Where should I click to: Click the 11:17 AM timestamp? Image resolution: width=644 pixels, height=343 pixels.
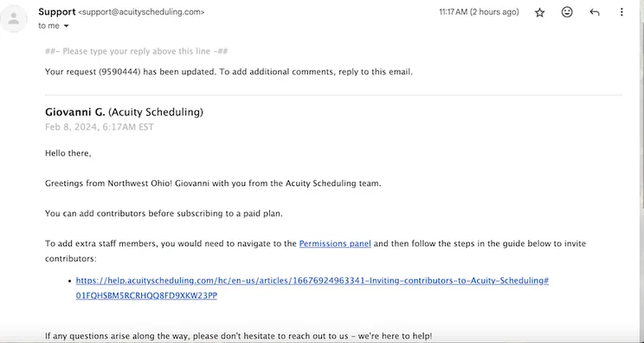pos(479,12)
